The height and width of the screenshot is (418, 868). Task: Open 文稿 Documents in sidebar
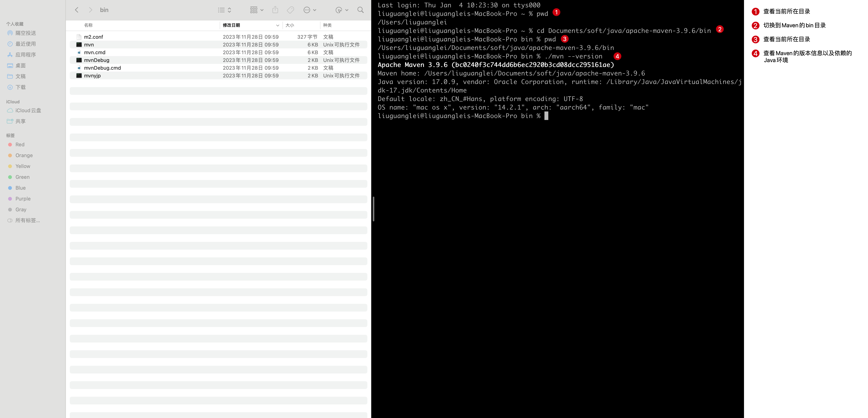pyautogui.click(x=16, y=76)
